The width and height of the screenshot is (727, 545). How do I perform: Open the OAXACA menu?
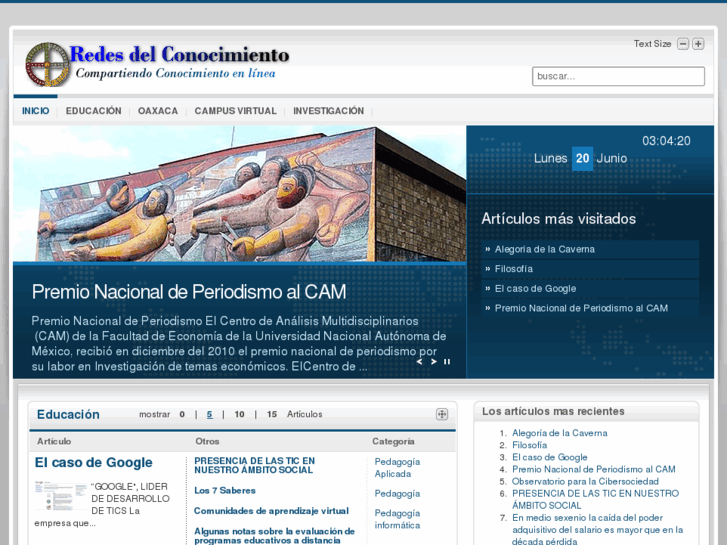click(158, 111)
